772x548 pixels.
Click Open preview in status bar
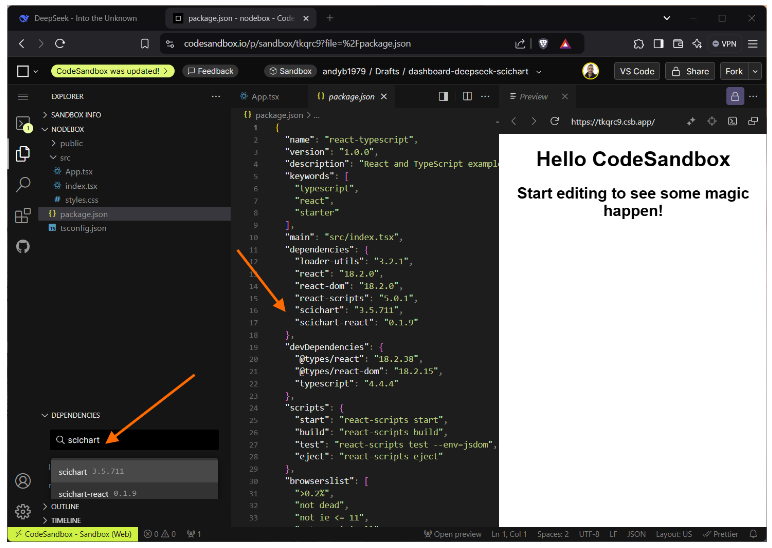(452, 534)
